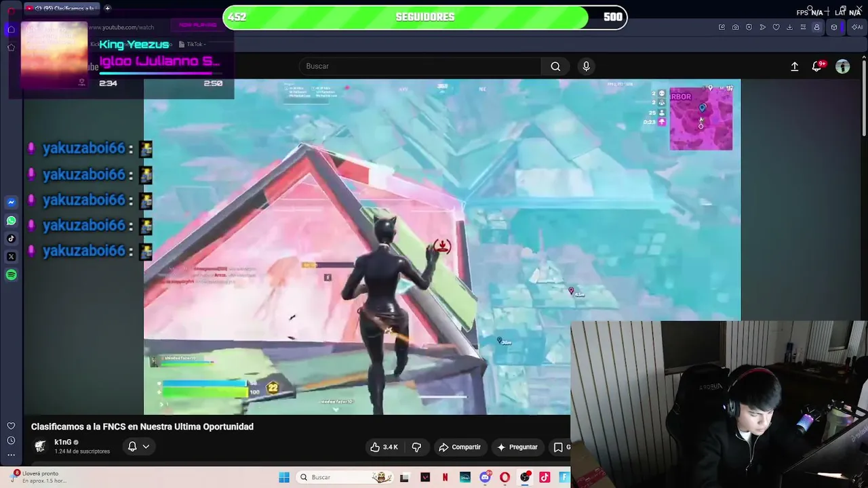Open the browser downloads icon
Screen dimensions: 868x488
[789, 27]
